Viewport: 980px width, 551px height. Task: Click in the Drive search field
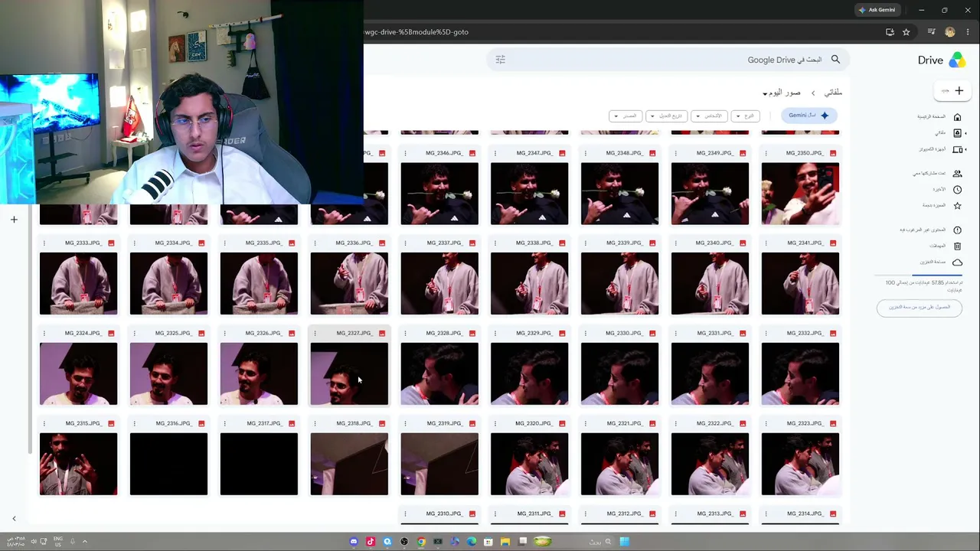click(666, 60)
